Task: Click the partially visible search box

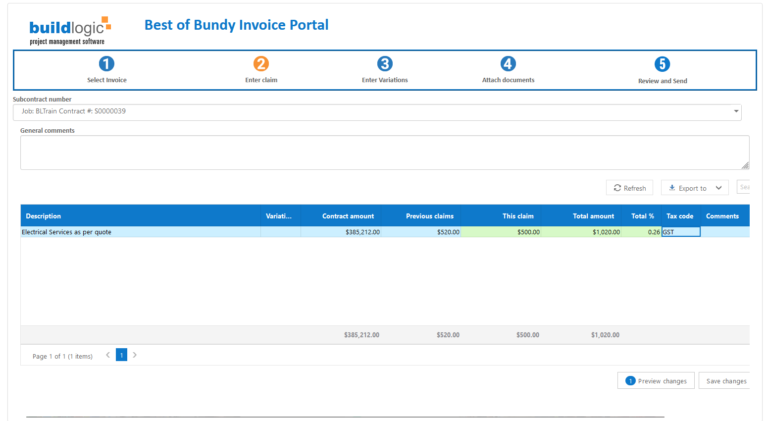Action: [x=744, y=187]
